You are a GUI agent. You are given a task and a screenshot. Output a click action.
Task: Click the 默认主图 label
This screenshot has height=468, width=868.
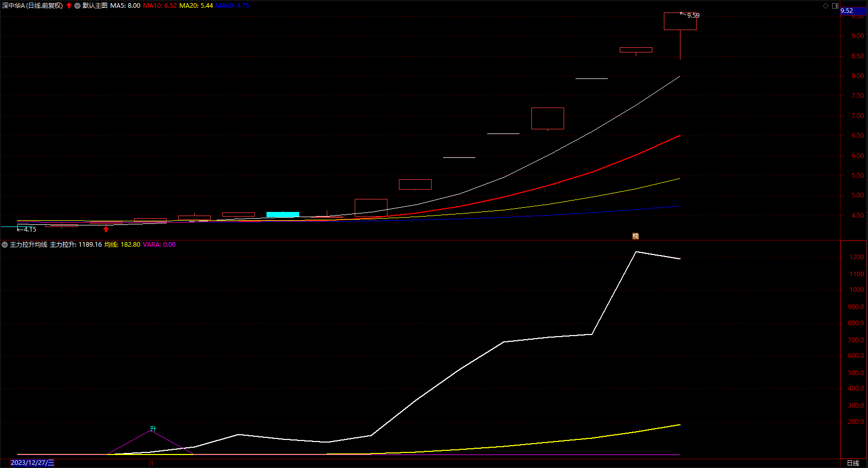click(x=95, y=6)
